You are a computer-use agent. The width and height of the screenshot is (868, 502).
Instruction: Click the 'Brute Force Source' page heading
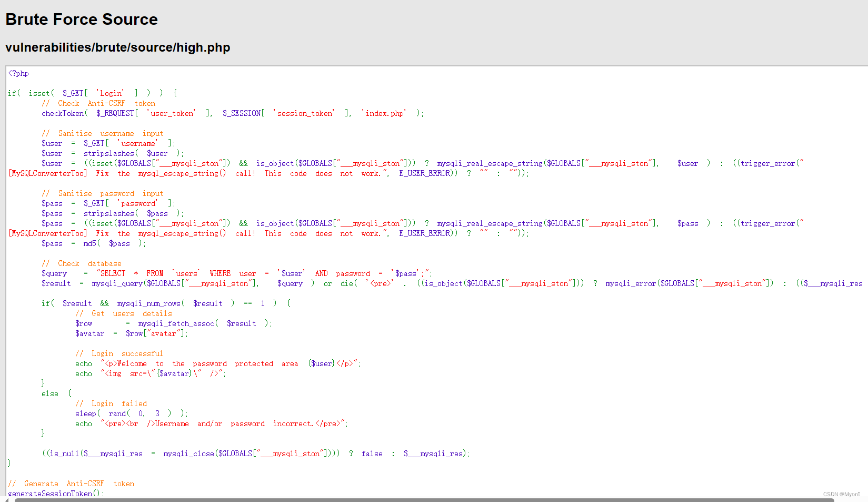81,19
